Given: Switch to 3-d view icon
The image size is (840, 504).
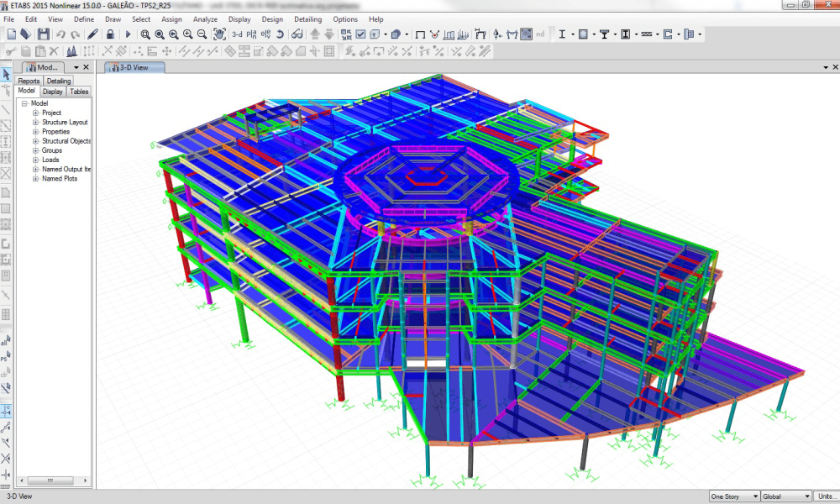Looking at the screenshot, I should pos(237,34).
